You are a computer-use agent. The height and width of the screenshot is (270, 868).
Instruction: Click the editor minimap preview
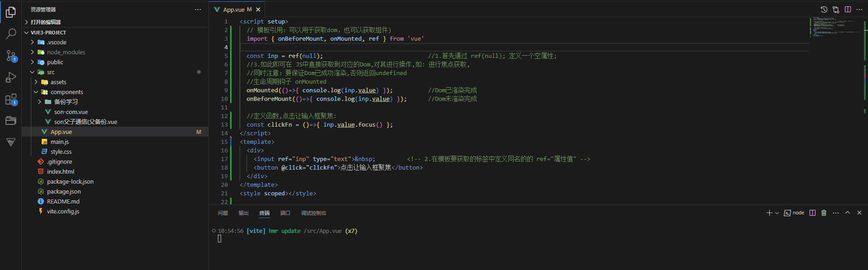coord(836,27)
